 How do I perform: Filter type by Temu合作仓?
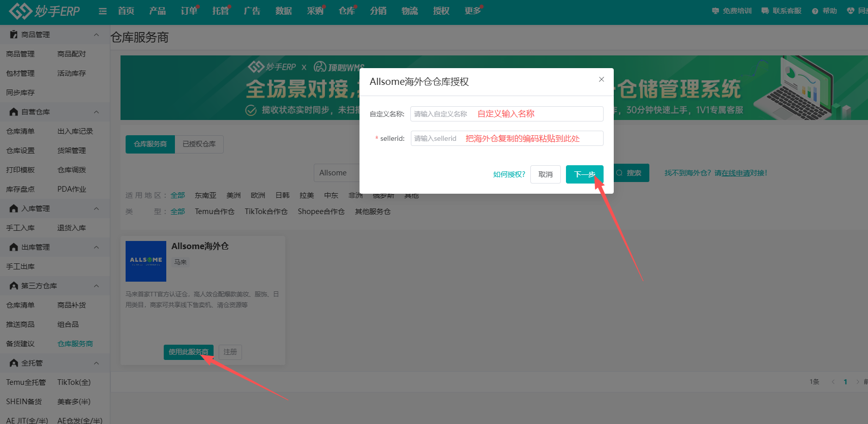pos(215,211)
